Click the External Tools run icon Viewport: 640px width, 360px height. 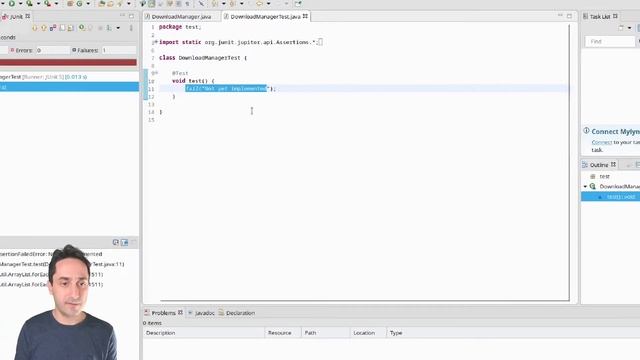tap(47, 3)
